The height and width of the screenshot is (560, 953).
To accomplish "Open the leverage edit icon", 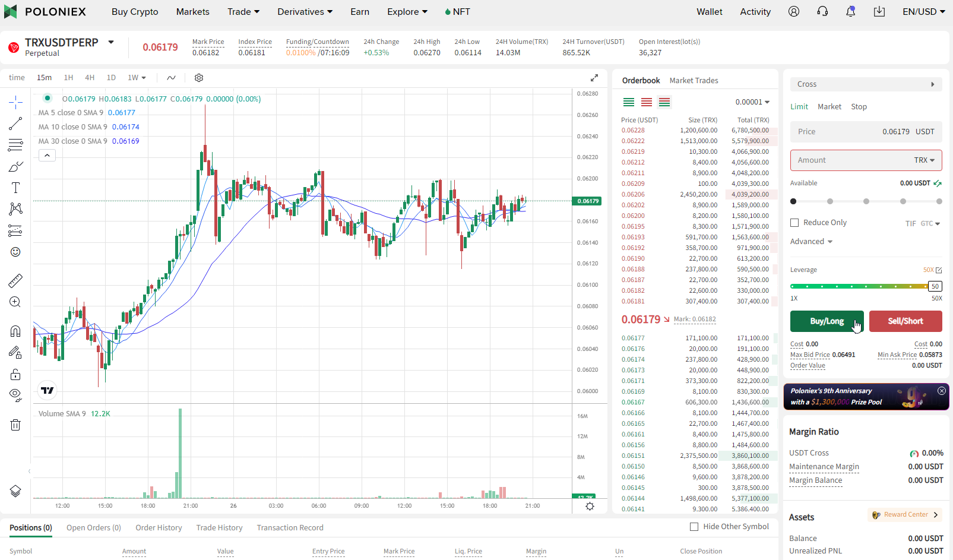I will point(939,270).
